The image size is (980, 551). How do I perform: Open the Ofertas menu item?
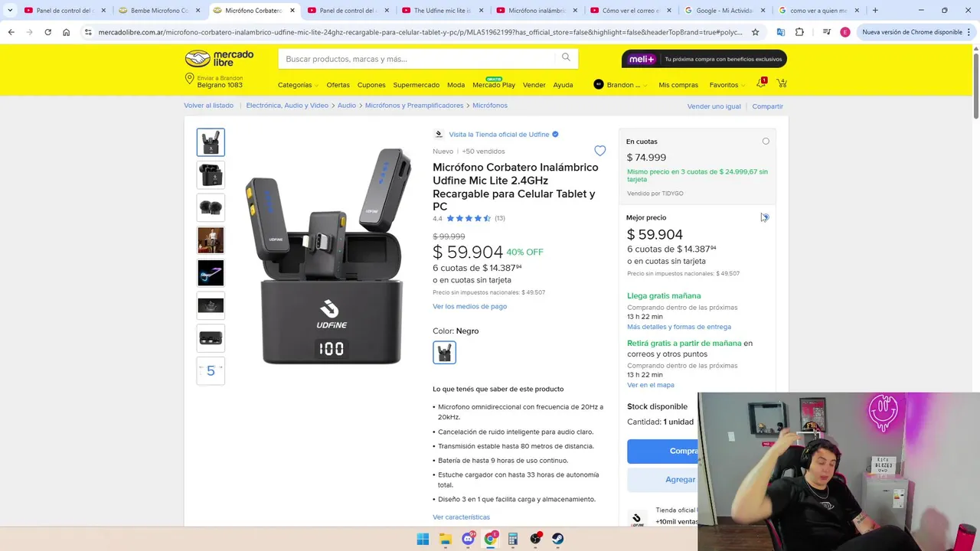pyautogui.click(x=338, y=85)
